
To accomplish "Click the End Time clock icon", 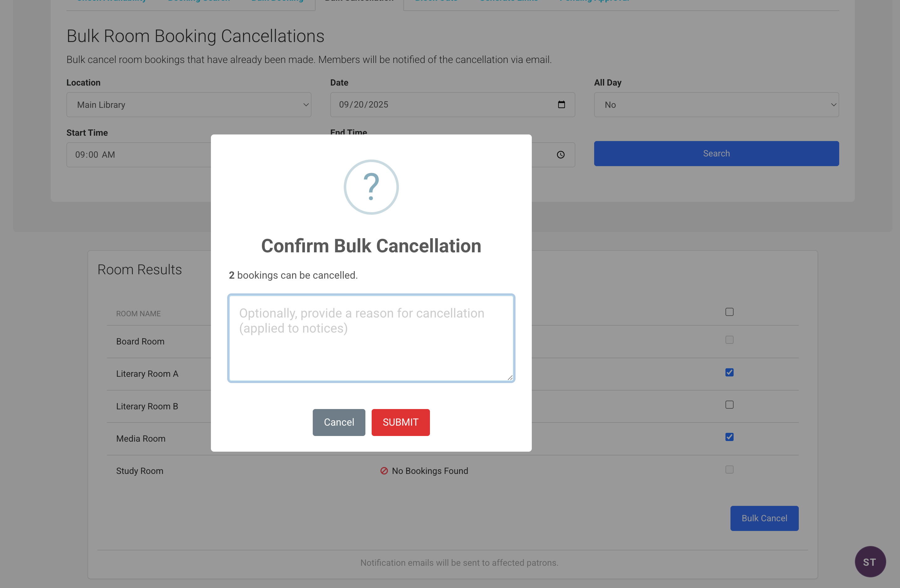I will 561,155.
